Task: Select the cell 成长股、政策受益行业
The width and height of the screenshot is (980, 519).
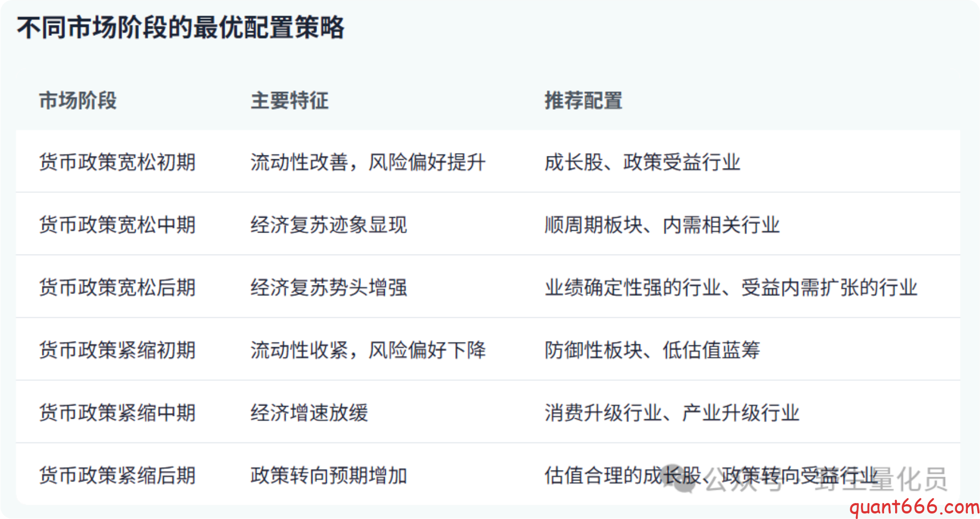Action: [642, 163]
